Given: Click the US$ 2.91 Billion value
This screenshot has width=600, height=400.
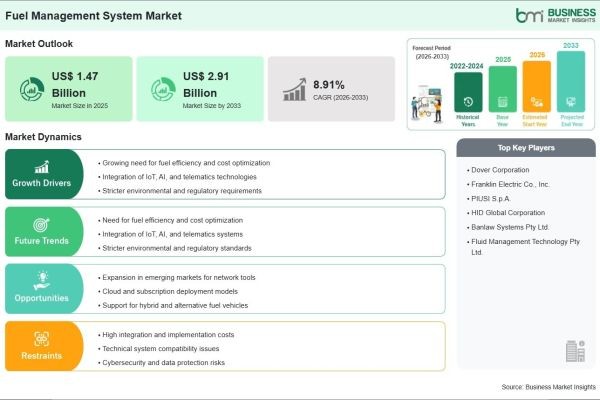Looking at the screenshot, I should (206, 84).
